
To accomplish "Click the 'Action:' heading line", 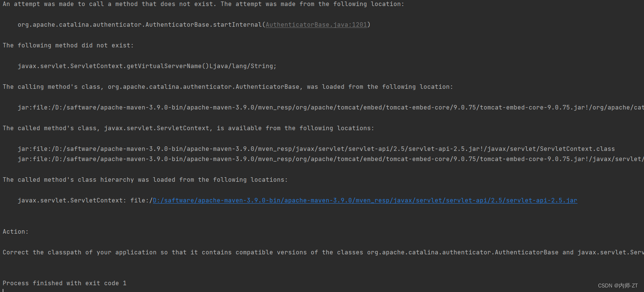I will (15, 232).
